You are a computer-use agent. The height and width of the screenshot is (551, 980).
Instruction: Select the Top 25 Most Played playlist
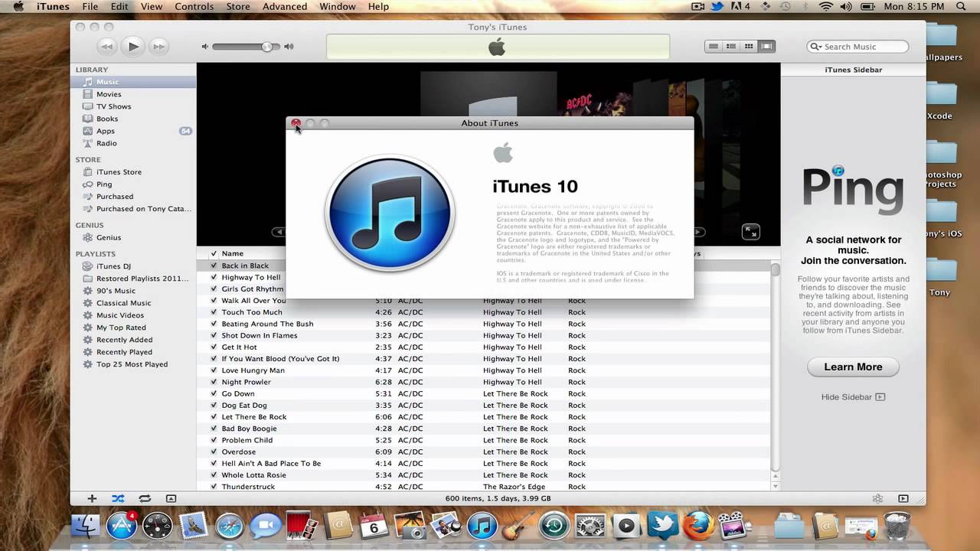(133, 364)
